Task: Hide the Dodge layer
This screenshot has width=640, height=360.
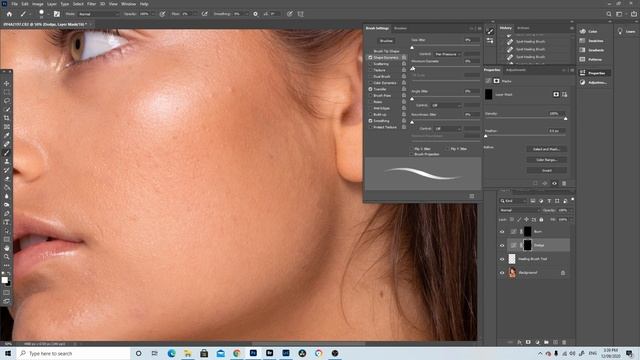Action: (x=502, y=245)
